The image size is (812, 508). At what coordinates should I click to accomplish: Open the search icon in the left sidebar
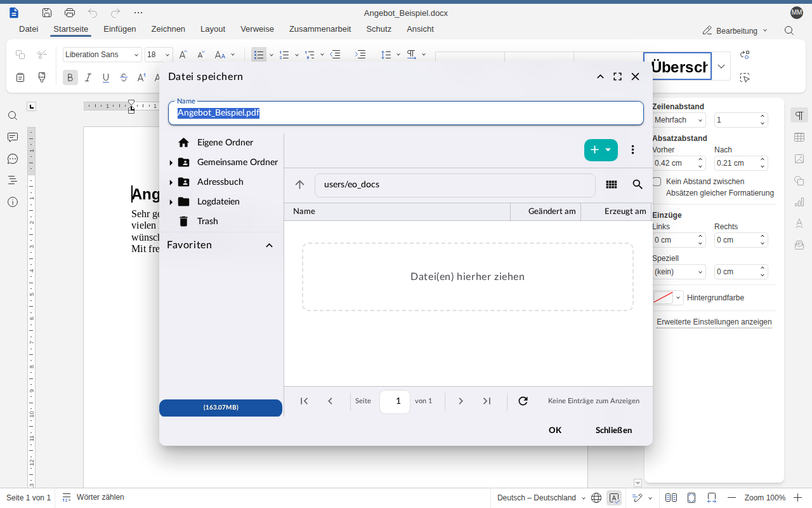[13, 116]
